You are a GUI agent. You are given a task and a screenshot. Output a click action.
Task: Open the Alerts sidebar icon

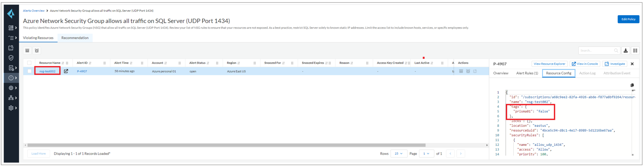point(11,78)
